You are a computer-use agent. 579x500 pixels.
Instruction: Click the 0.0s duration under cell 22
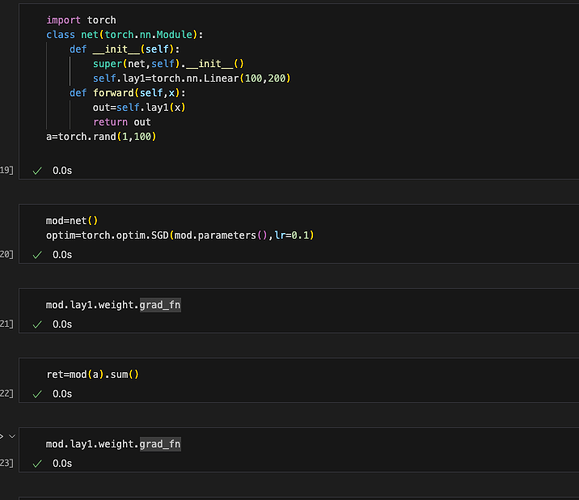(62, 394)
